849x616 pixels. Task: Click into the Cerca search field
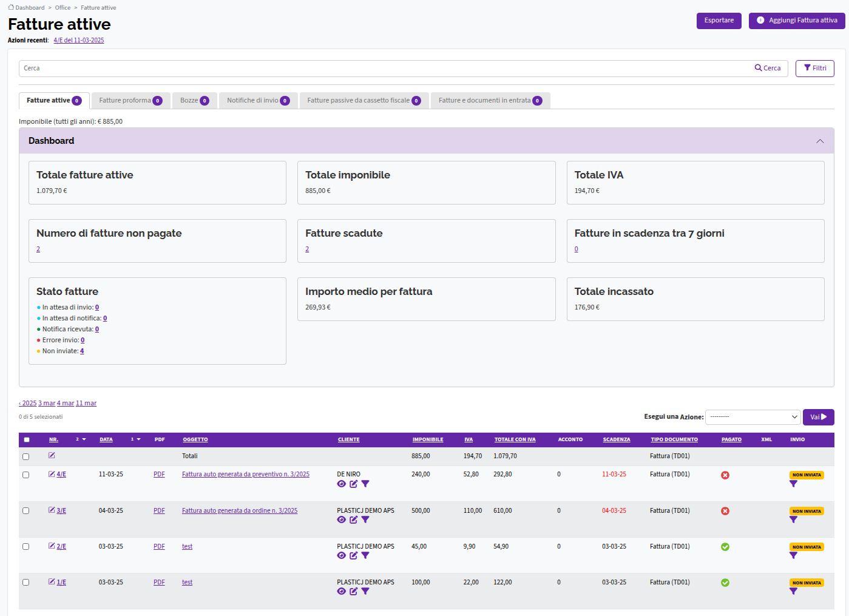pos(385,69)
